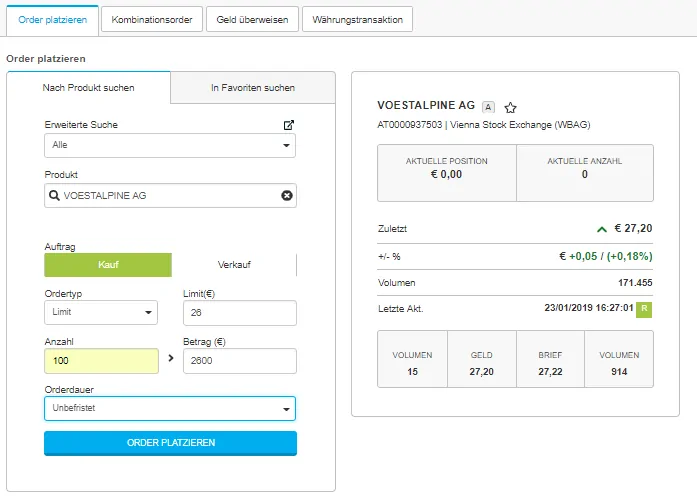Click the Produkt search text field
This screenshot has height=504, width=697.
[x=170, y=196]
